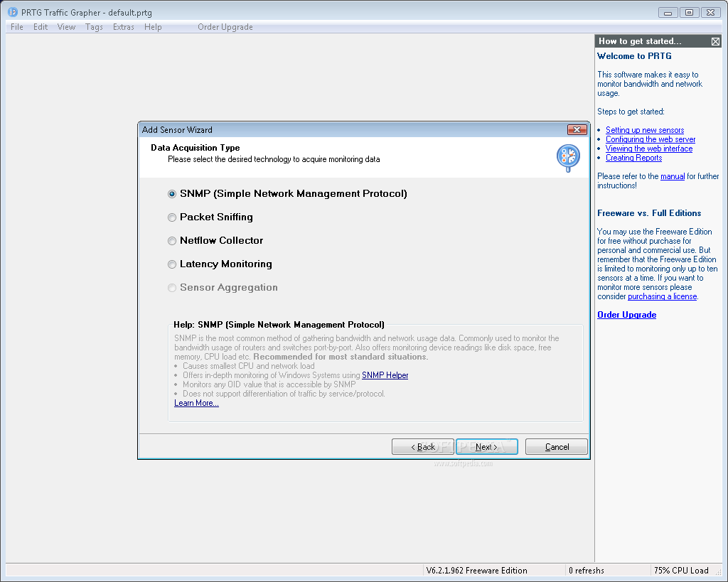Open Setting up new sensors link
Viewport: 728px width, 582px height.
pyautogui.click(x=644, y=130)
